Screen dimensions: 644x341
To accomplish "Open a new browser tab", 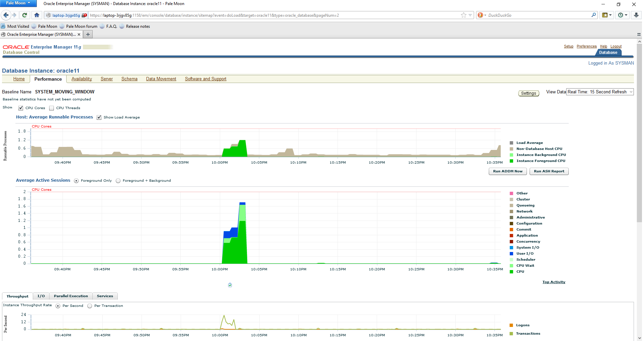I will click(88, 34).
